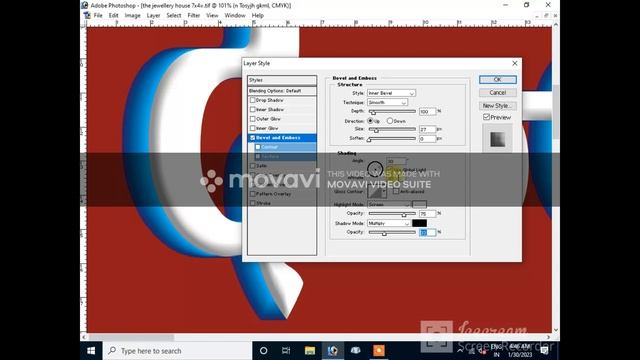Open the Select menu

point(173,15)
